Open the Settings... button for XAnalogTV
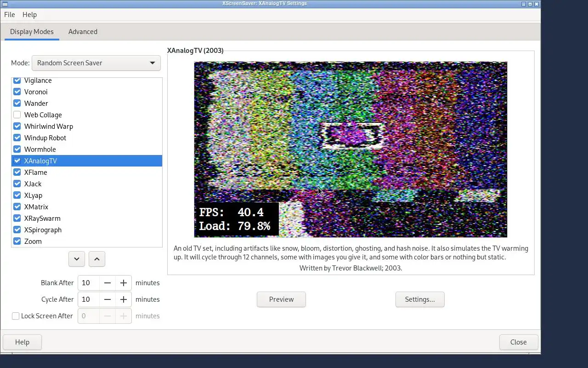Viewport: 588px width, 368px height. click(420, 299)
